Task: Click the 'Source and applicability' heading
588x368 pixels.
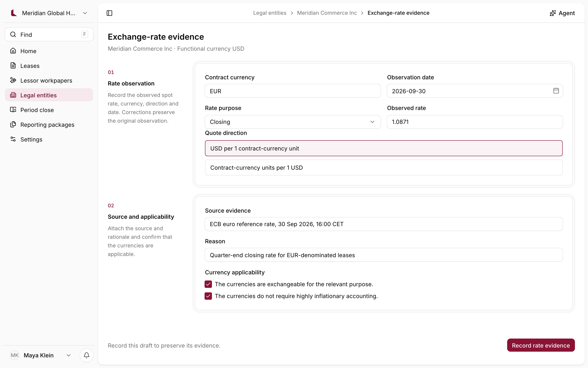Action: click(x=141, y=217)
